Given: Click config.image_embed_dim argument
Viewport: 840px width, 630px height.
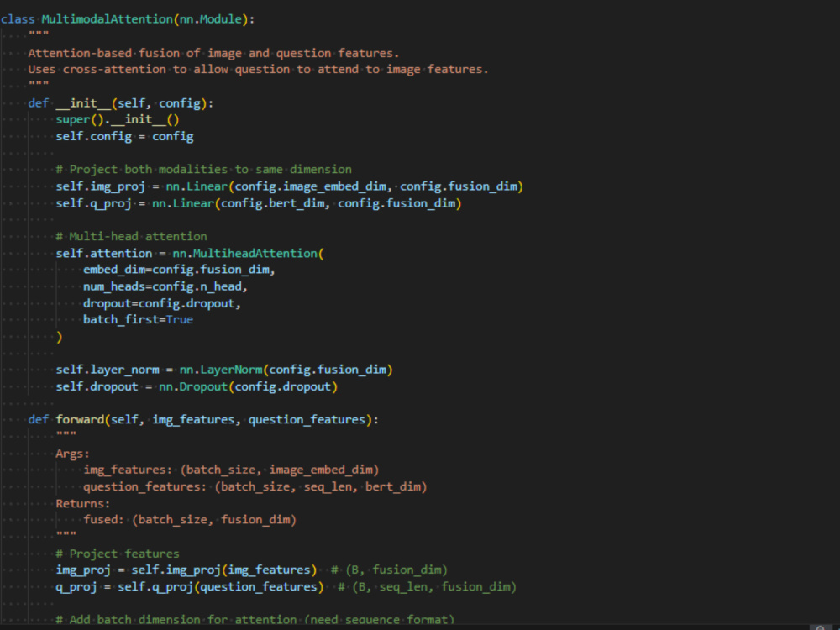Looking at the screenshot, I should point(310,186).
